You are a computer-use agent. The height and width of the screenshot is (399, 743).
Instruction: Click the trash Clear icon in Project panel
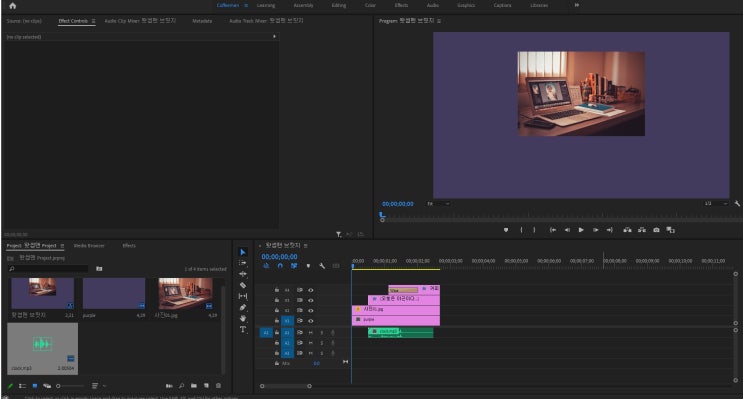click(218, 386)
